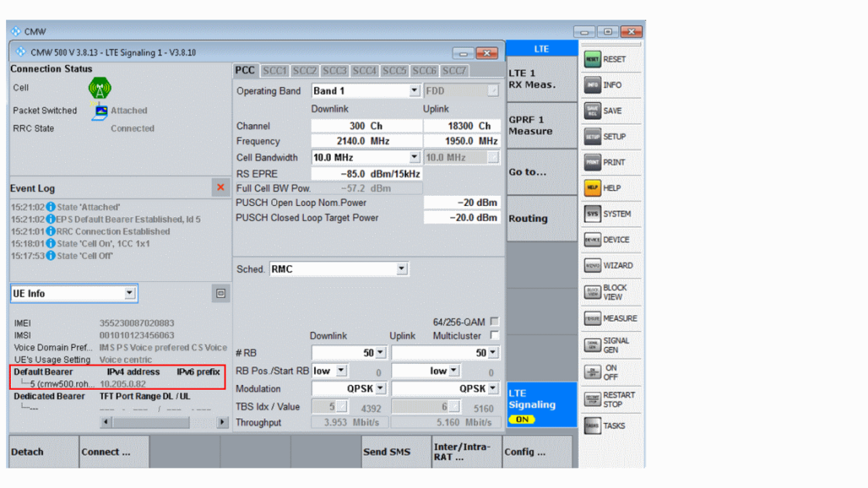This screenshot has width=868, height=488.
Task: Click the PRINT icon button
Action: pyautogui.click(x=592, y=162)
